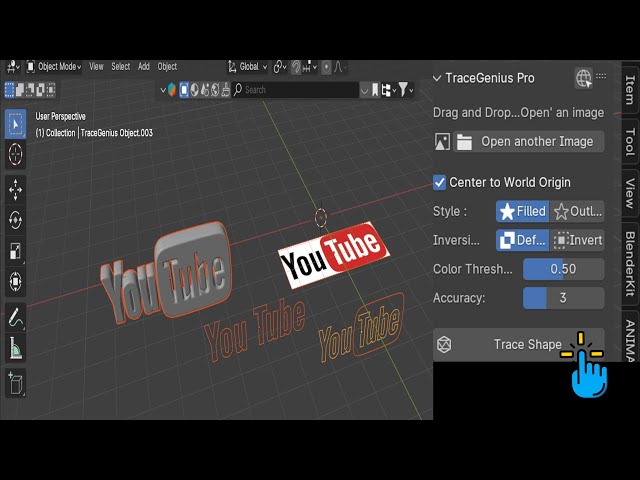Viewport: 640px width, 480px height.
Task: Select the Scale tool
Action: 16,251
